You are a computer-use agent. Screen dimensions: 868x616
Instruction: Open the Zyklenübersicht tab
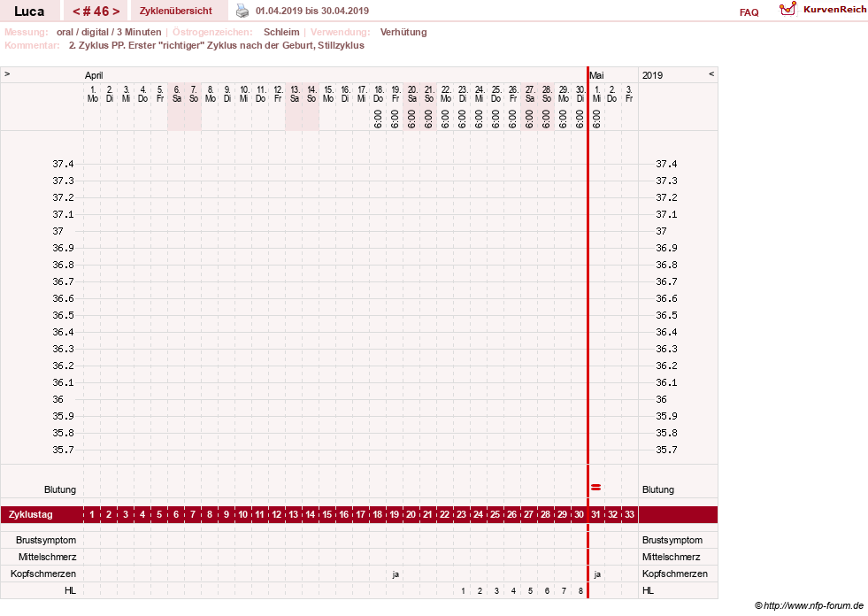[175, 11]
